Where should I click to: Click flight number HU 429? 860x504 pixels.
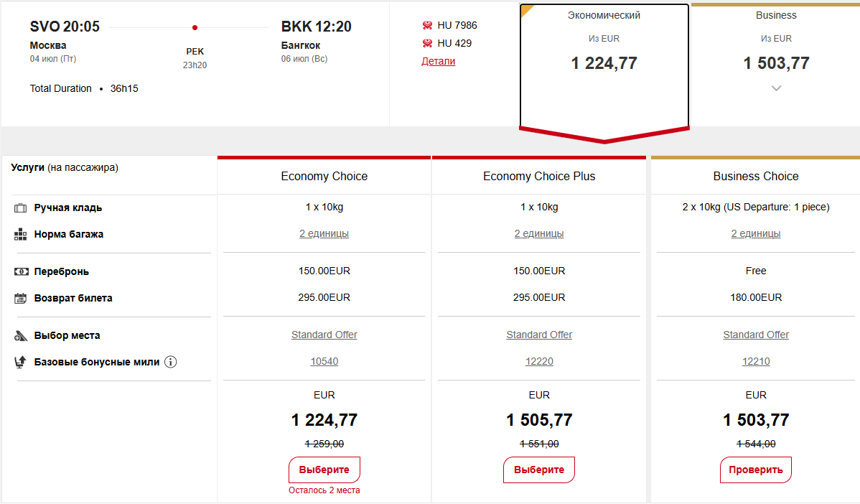[x=454, y=43]
